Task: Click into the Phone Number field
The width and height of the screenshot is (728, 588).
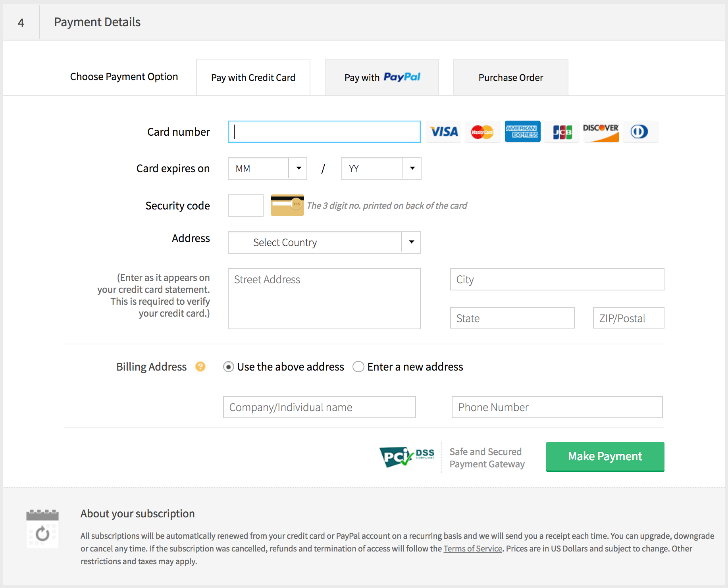Action: (557, 407)
